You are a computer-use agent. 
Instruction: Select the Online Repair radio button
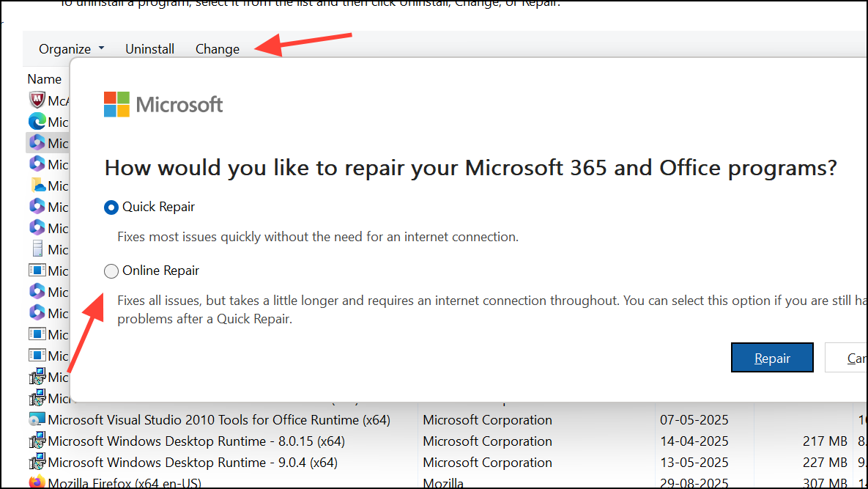click(x=111, y=271)
